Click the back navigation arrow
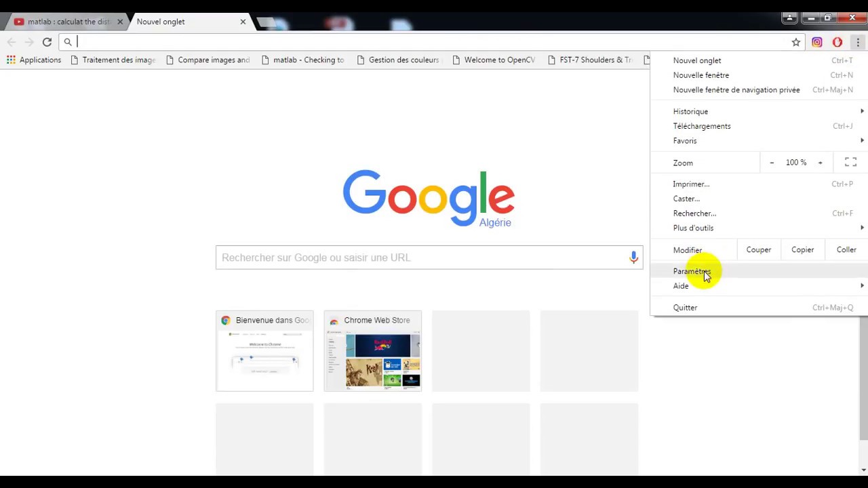The width and height of the screenshot is (868, 488). [12, 42]
